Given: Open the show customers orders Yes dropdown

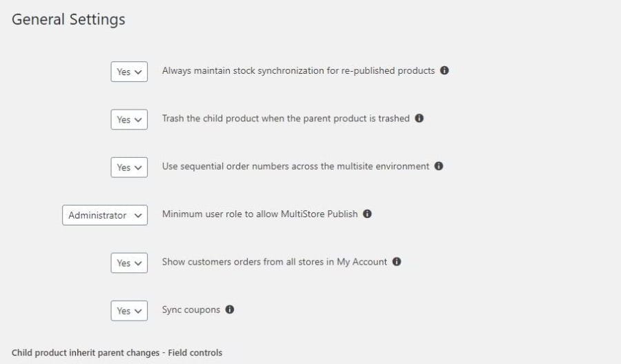Looking at the screenshot, I should coord(129,263).
